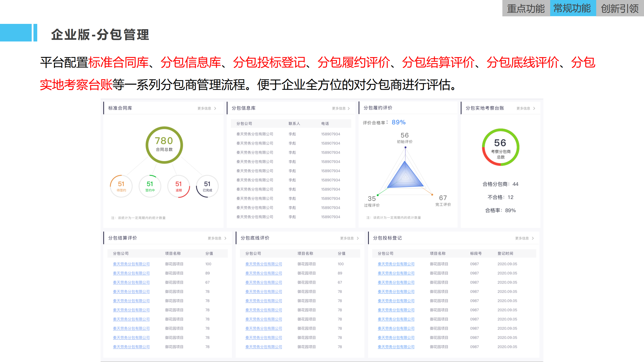Image resolution: width=644 pixels, height=362 pixels.
Task: Click the 51 签约中 green circle
Action: (150, 186)
